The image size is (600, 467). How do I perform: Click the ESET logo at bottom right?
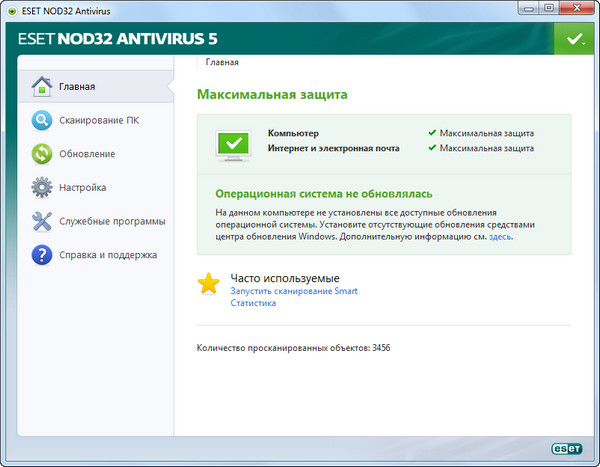point(558,450)
